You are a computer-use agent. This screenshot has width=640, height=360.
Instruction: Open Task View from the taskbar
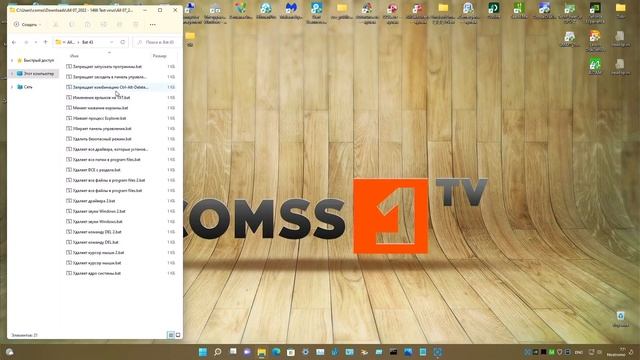click(233, 352)
